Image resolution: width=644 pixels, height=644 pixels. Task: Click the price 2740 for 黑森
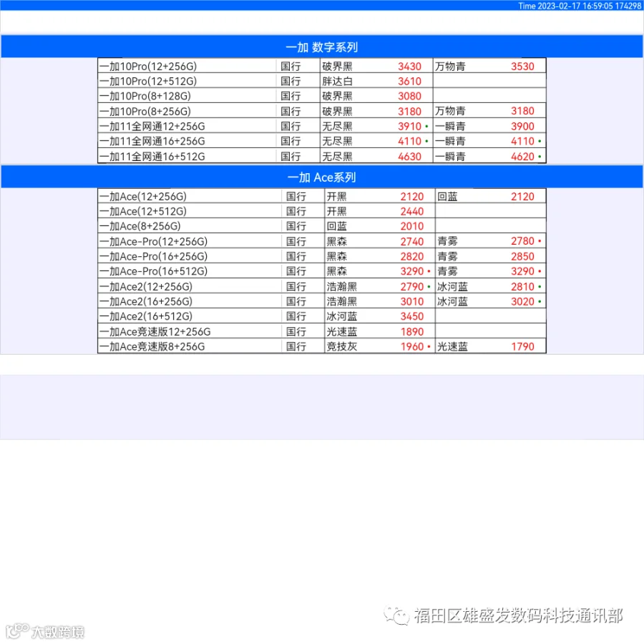pos(412,241)
